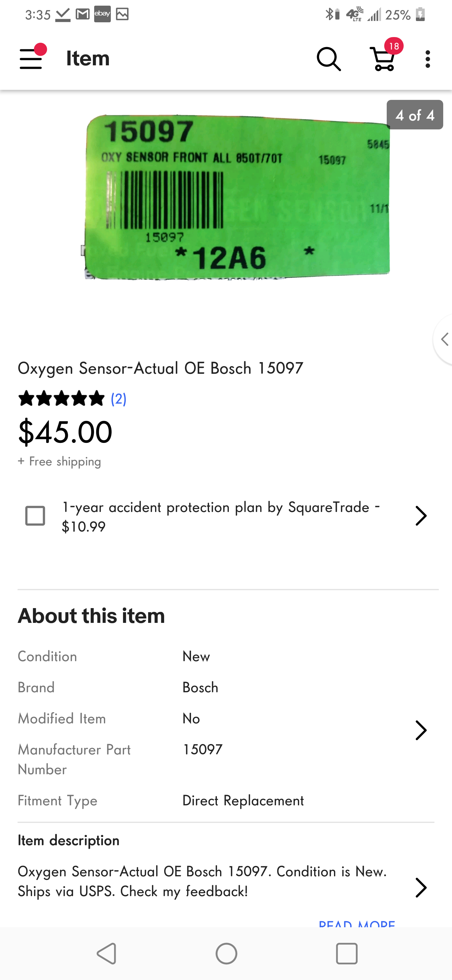Viewport: 452px width, 980px height.
Task: Tap the Android home button
Action: click(226, 953)
